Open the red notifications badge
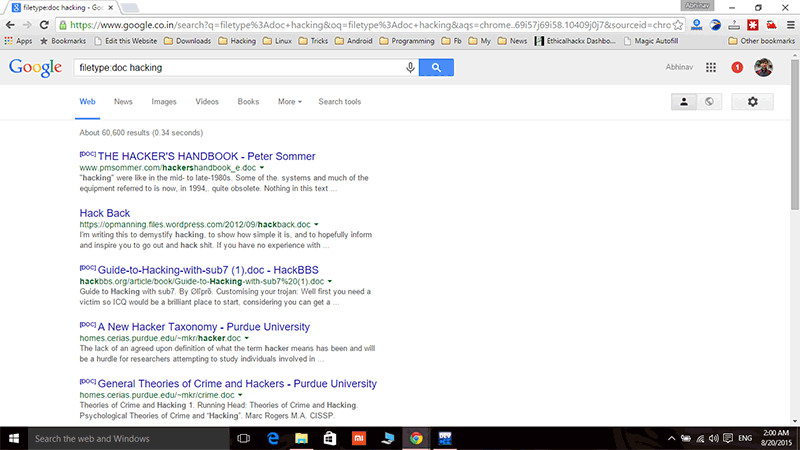 (x=737, y=68)
